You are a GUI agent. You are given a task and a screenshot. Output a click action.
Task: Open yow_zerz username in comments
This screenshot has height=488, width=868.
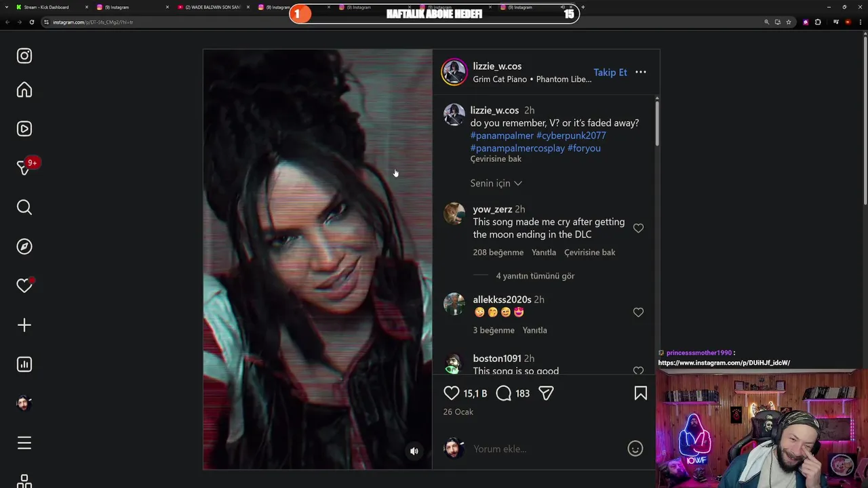[x=492, y=209]
